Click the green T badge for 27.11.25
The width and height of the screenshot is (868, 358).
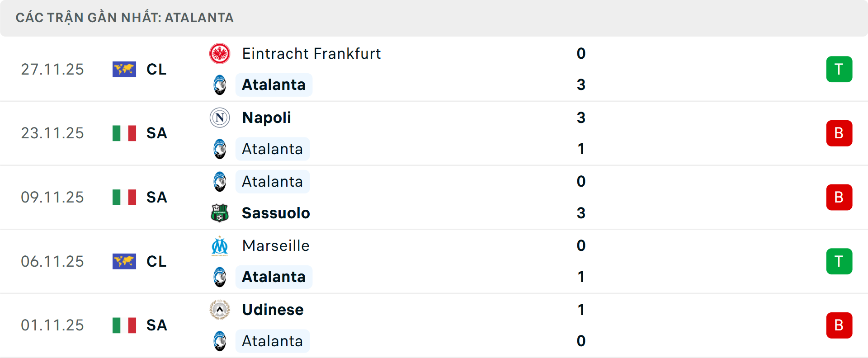[x=839, y=69]
